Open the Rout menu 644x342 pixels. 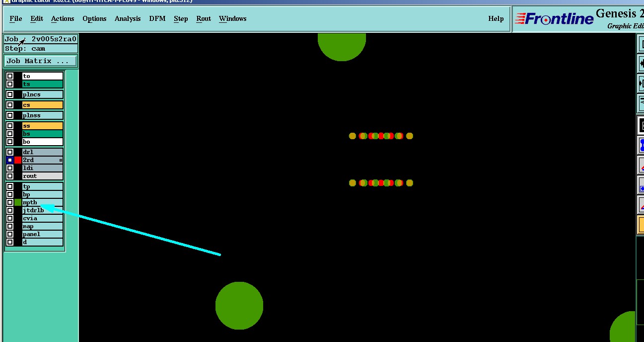[204, 19]
